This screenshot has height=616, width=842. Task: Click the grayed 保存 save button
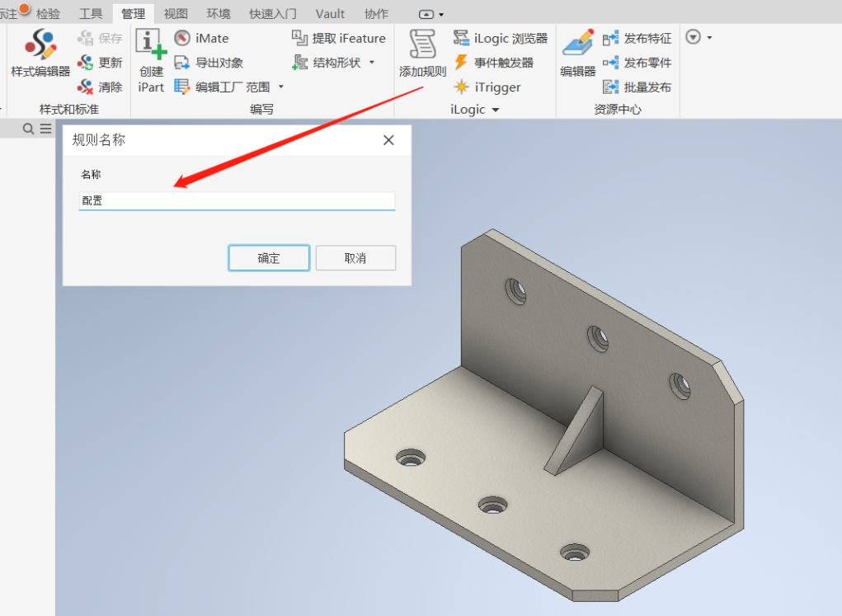(x=100, y=38)
